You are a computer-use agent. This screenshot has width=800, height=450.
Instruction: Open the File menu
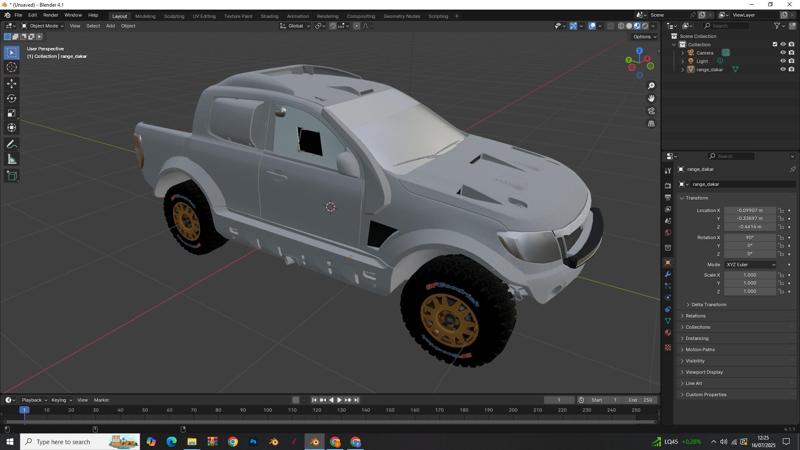18,16
